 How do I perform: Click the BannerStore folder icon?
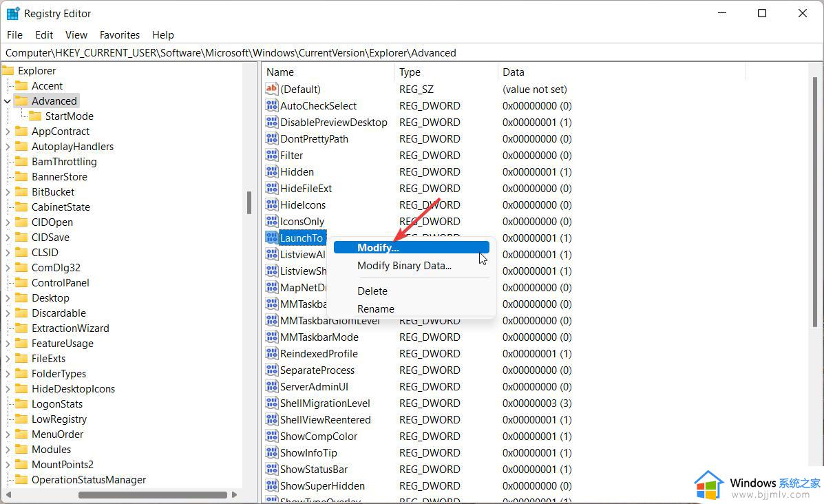tap(21, 176)
